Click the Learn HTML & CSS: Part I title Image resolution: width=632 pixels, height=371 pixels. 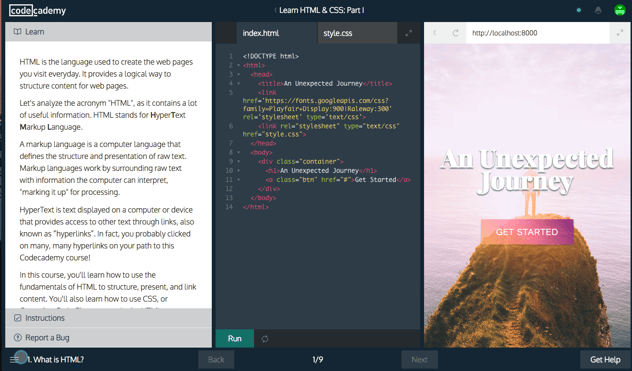click(322, 10)
